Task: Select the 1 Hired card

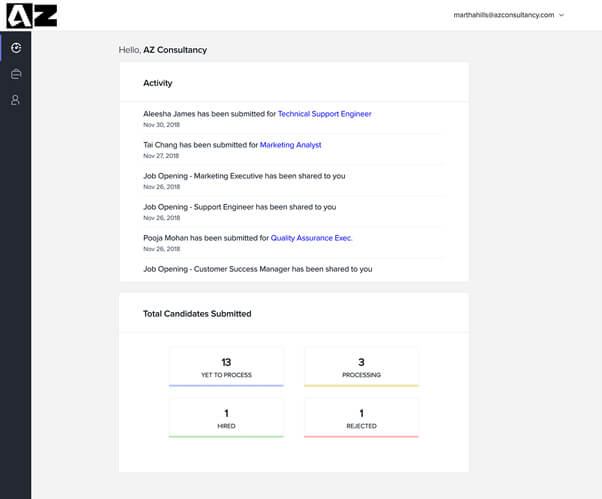Action: click(x=226, y=417)
